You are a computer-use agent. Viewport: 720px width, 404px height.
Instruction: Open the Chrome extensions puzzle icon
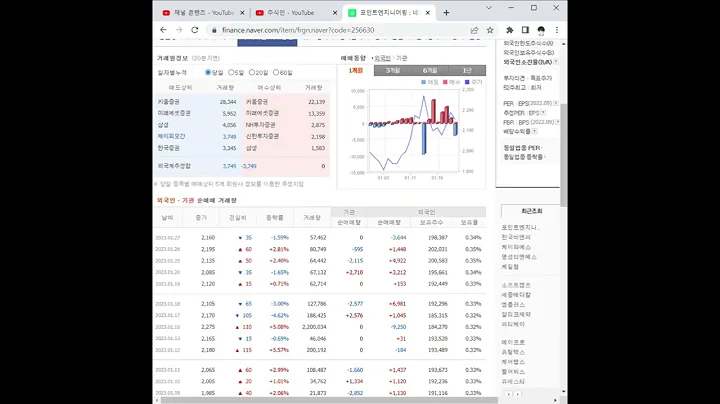(510, 30)
